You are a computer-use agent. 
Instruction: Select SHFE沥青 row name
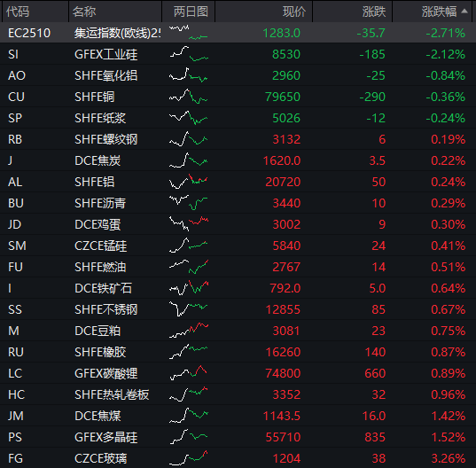(x=100, y=203)
